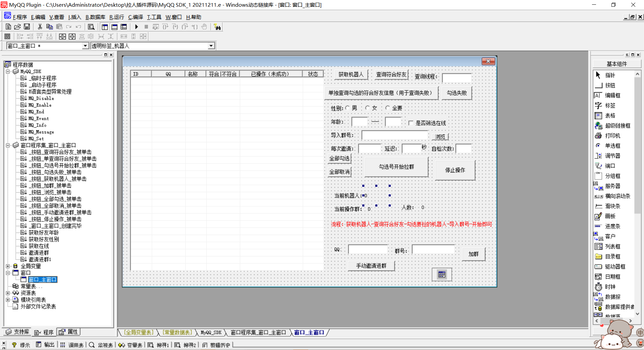
Task: Click the Run (play) toolbar icon
Action: [137, 27]
